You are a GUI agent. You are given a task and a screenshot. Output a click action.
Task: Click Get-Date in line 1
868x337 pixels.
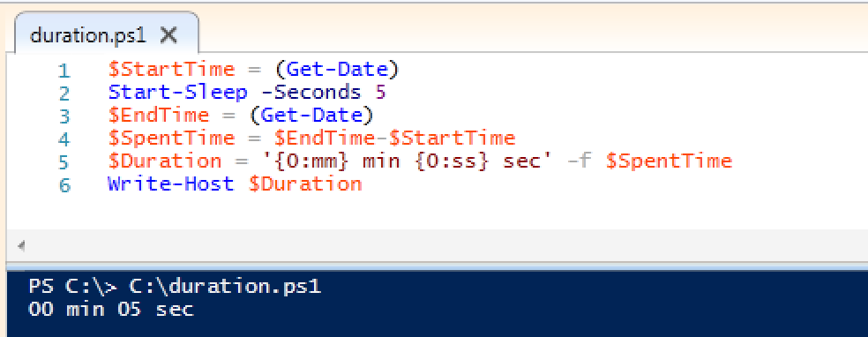click(337, 70)
